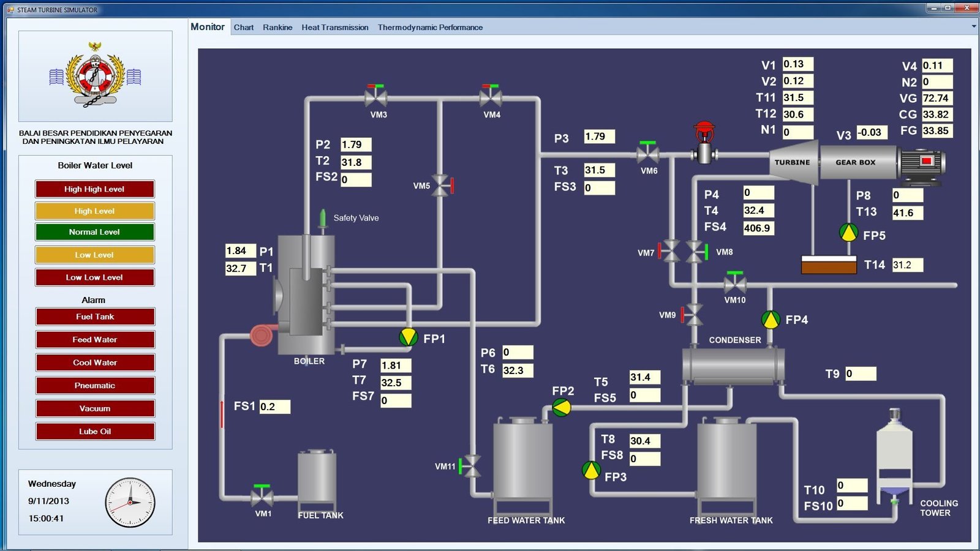Click the FS1 fuel flow value field
This screenshot has width=980, height=551.
pyautogui.click(x=274, y=407)
